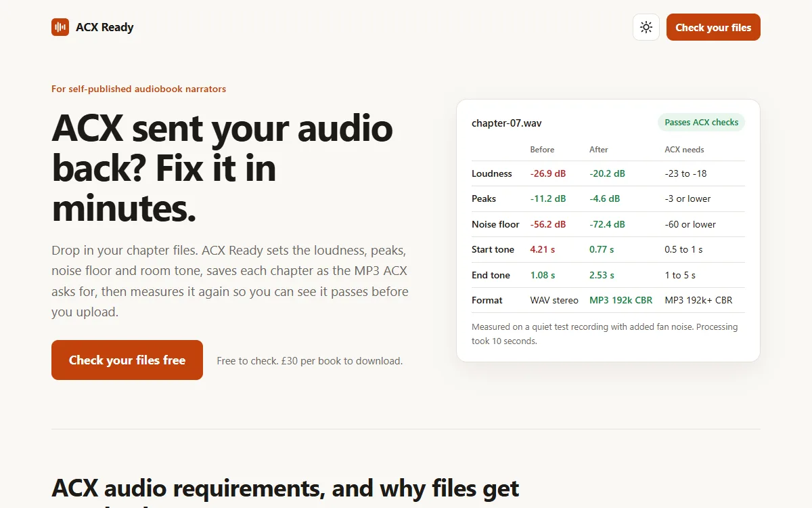Click the header Check your files button
Screen dimensions: 812x508
pyautogui.click(x=713, y=27)
